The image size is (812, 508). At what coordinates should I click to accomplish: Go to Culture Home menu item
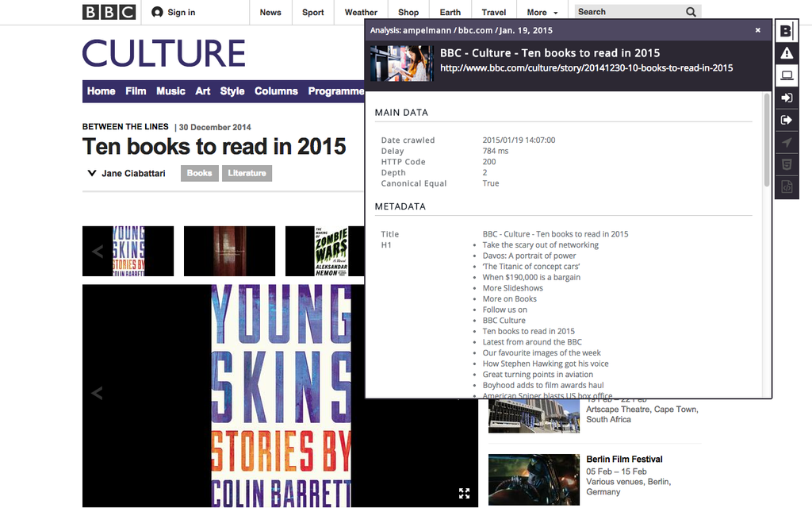click(x=101, y=91)
